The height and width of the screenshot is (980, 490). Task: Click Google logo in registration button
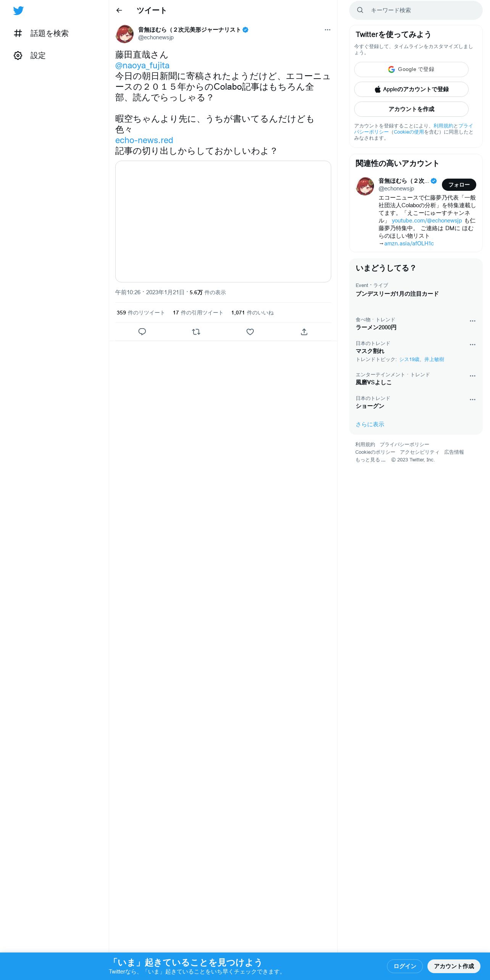[x=391, y=69]
